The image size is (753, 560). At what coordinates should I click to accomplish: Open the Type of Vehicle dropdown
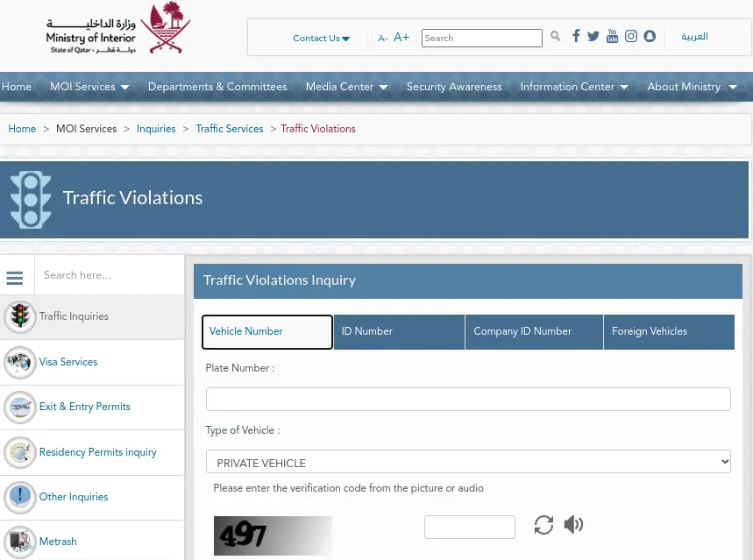point(468,462)
